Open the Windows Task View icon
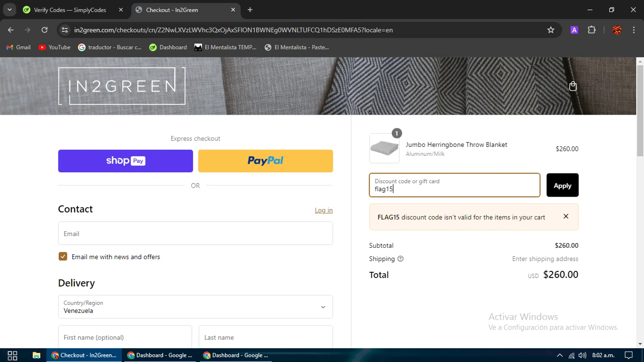 (12, 355)
